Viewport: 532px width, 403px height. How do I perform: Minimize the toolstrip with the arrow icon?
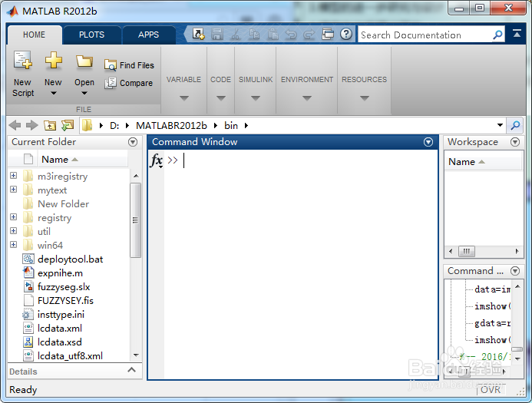pyautogui.click(x=517, y=33)
